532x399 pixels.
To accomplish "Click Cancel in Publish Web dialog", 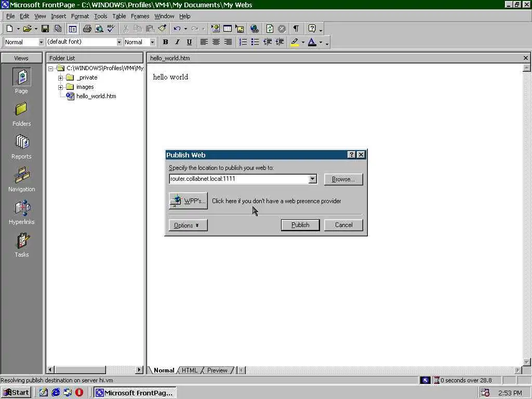I will pyautogui.click(x=343, y=225).
